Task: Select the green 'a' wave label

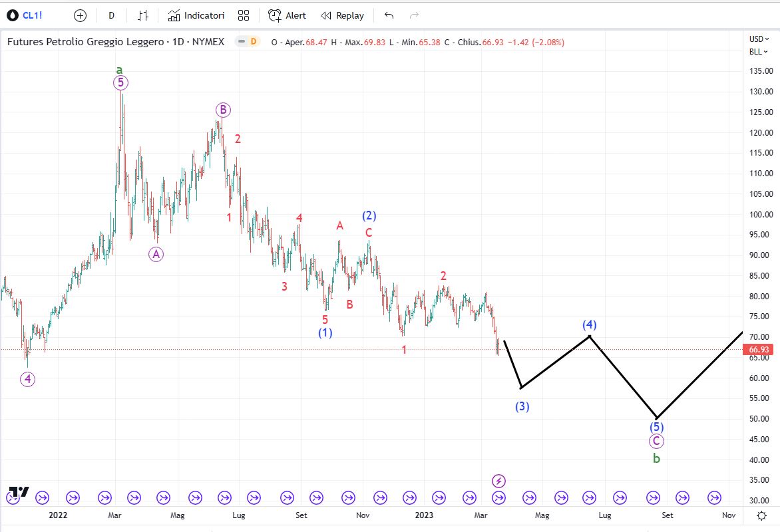Action: click(x=119, y=70)
